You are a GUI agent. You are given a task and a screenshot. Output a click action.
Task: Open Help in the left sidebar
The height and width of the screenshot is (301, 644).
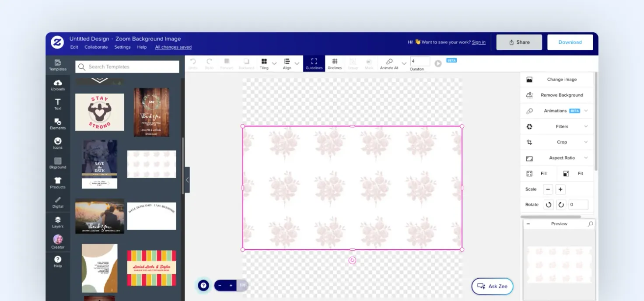click(x=58, y=262)
